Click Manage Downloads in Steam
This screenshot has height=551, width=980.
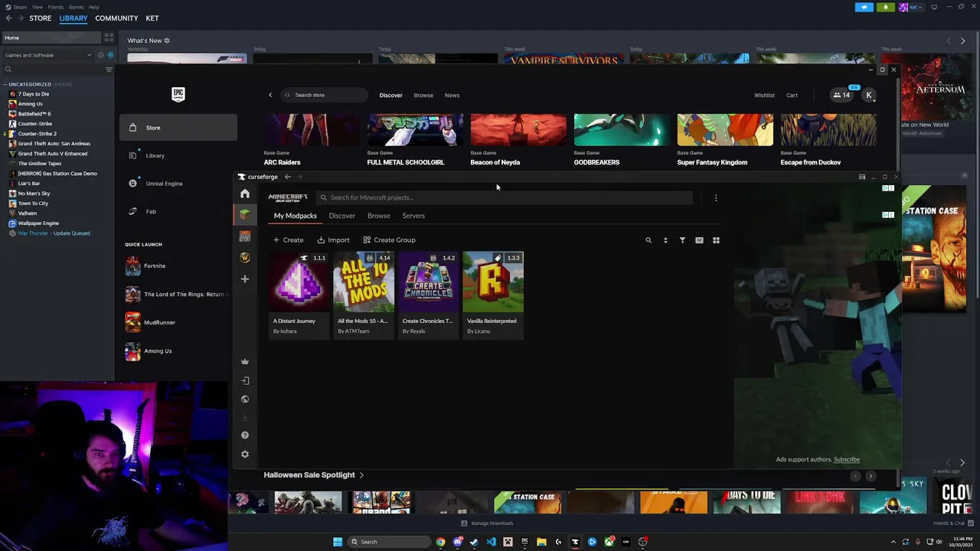click(487, 523)
